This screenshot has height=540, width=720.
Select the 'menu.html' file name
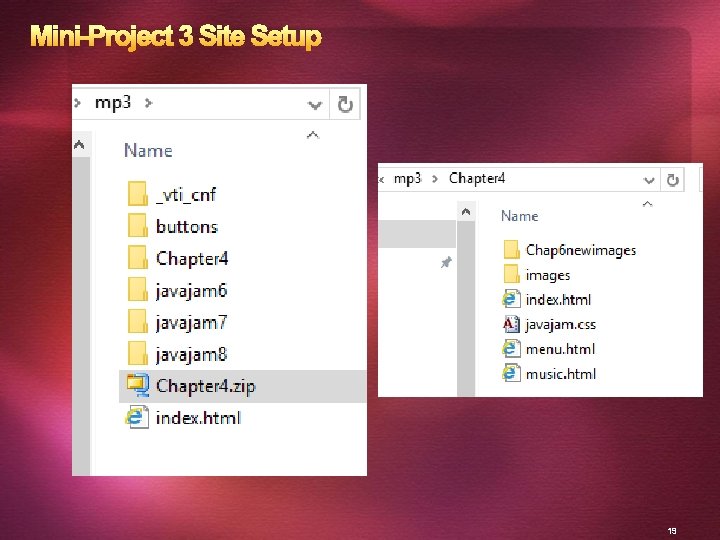pyautogui.click(x=560, y=349)
